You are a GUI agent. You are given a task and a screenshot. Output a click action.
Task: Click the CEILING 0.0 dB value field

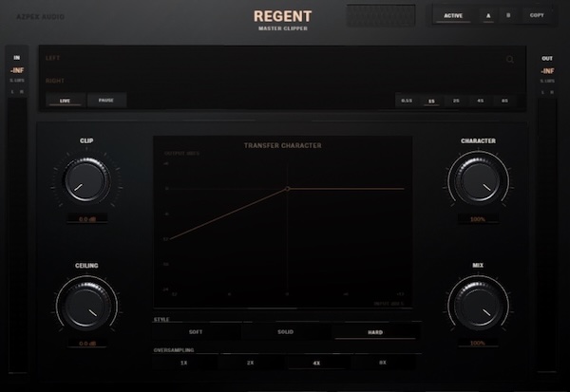point(87,344)
